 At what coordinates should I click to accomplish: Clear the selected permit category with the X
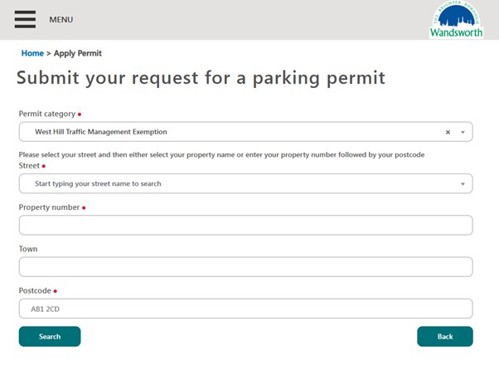click(448, 132)
